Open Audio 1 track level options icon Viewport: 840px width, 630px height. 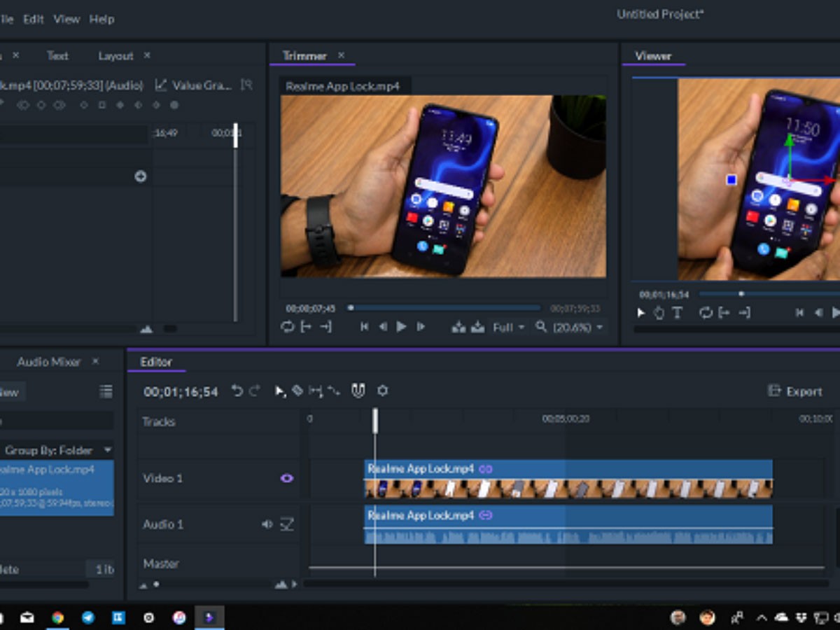coord(286,524)
